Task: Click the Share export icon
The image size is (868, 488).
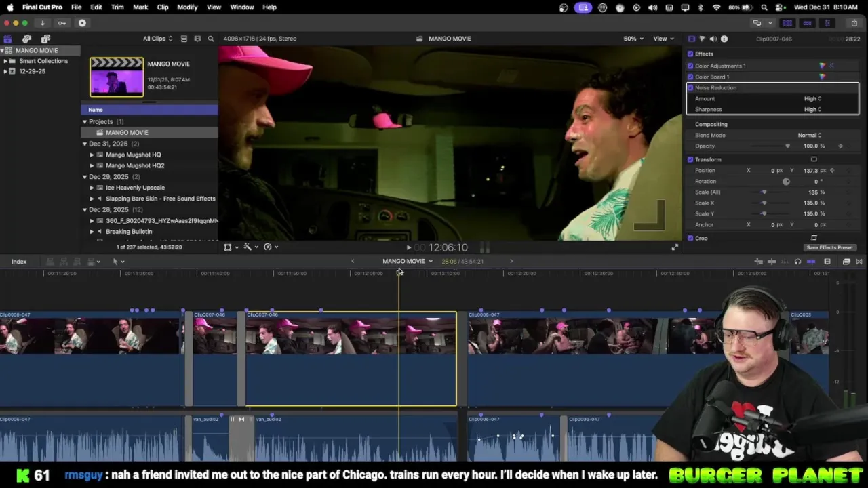Action: click(x=854, y=23)
